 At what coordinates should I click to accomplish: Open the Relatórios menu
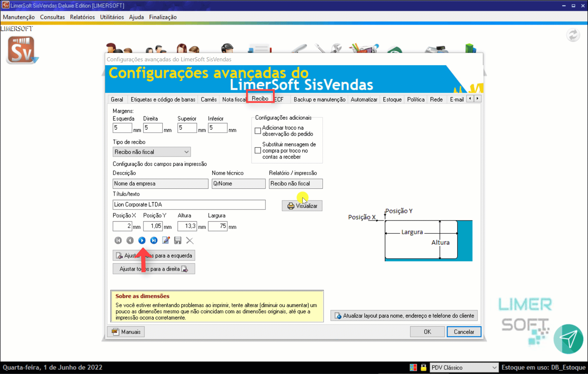82,17
